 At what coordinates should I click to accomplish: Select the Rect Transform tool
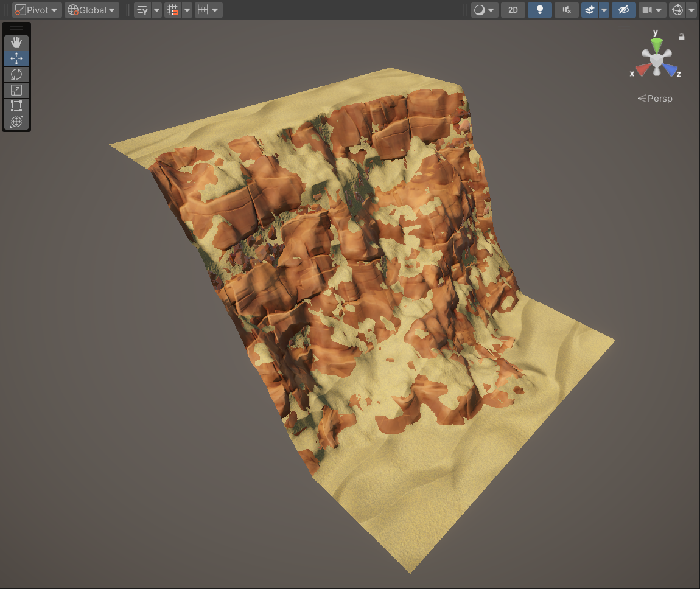click(16, 106)
